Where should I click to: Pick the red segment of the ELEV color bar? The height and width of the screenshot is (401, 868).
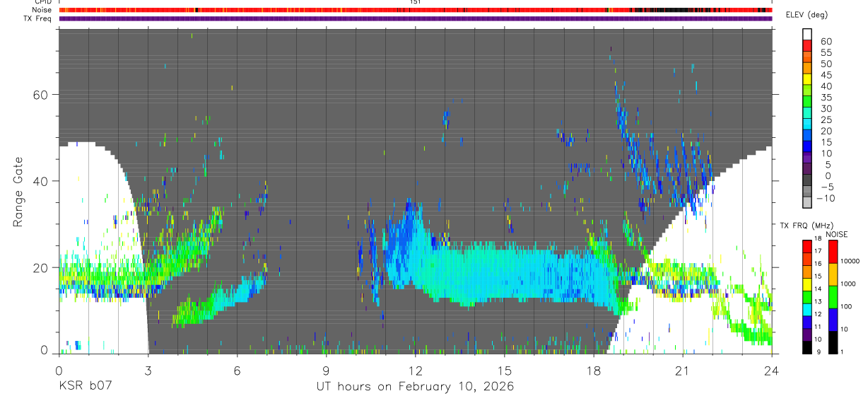808,45
